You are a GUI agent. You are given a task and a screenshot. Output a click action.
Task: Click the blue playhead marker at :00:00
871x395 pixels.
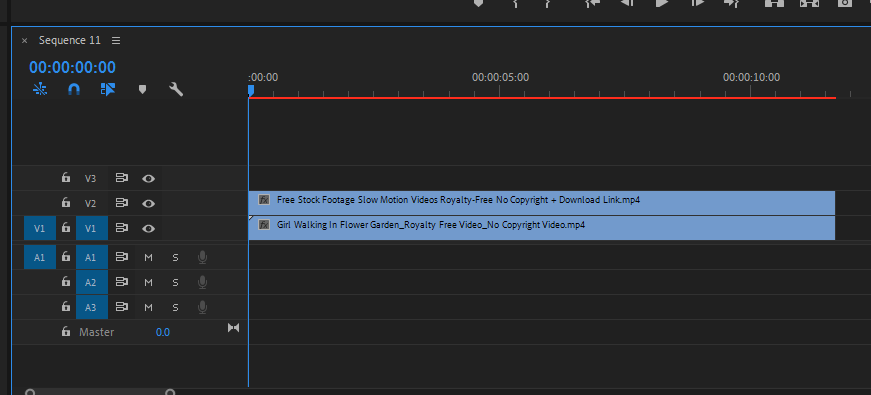[251, 90]
